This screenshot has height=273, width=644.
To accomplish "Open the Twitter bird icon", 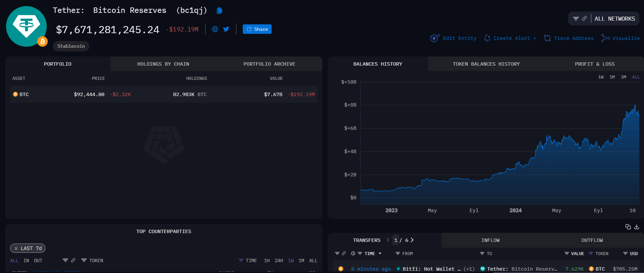I will click(226, 29).
